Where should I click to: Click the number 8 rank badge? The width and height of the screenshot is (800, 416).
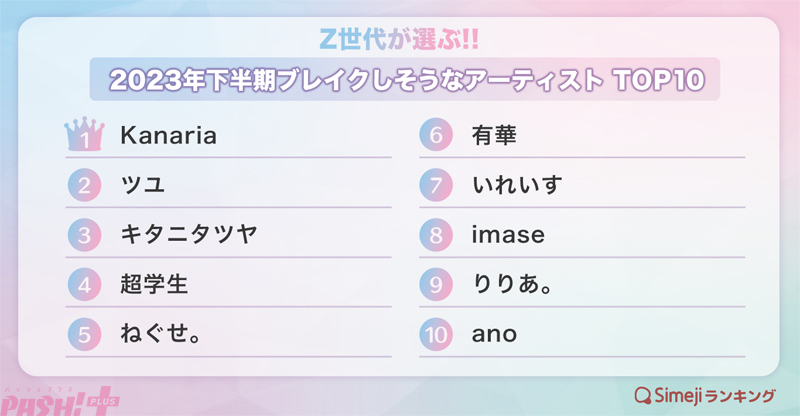(436, 235)
